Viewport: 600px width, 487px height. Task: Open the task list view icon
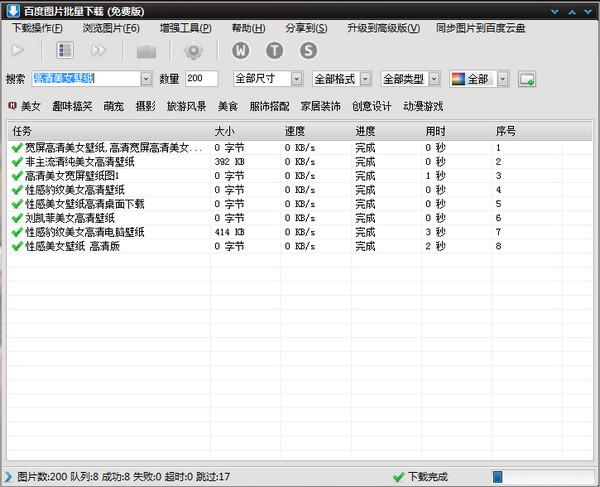[65, 50]
